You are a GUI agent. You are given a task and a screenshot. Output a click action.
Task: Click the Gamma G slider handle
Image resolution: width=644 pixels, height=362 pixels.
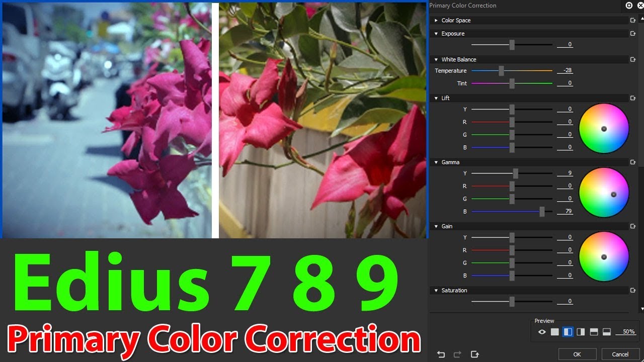tap(512, 199)
